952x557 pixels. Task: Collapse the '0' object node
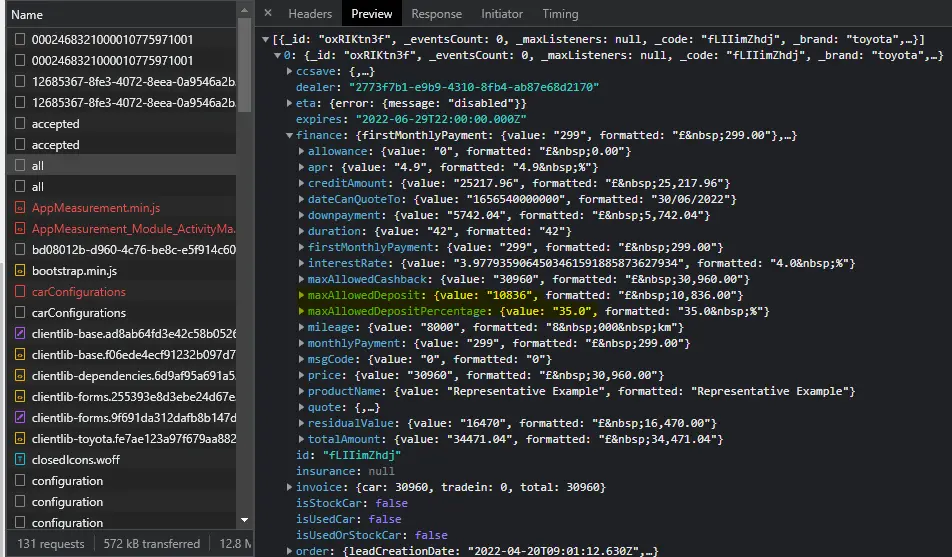click(277, 55)
